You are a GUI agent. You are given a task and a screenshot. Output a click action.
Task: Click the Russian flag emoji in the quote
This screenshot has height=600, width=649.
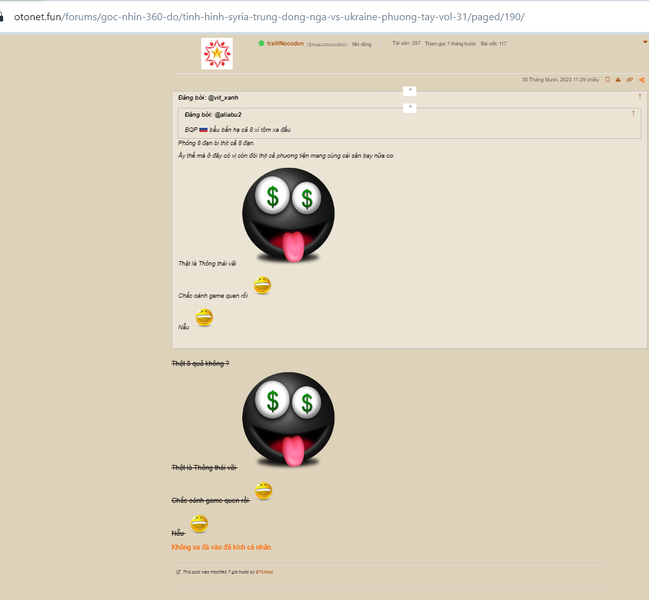point(203,130)
